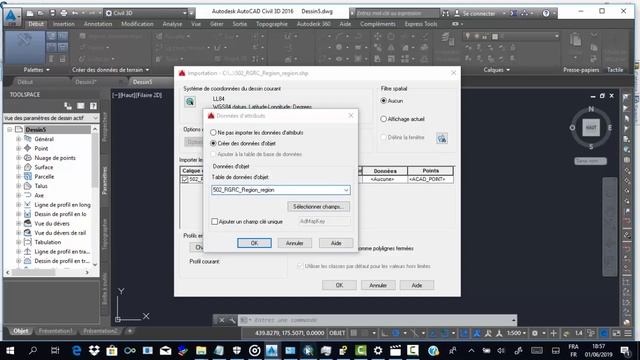Click the AutoCAD Civil 3D taskbar icon
Image resolution: width=640 pixels, height=360 pixels.
pyautogui.click(x=272, y=351)
